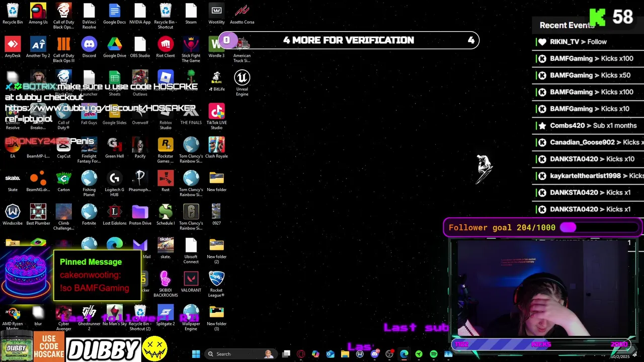Open the Discord desktop shortcut
Image resolution: width=644 pixels, height=362 pixels.
pos(89,47)
